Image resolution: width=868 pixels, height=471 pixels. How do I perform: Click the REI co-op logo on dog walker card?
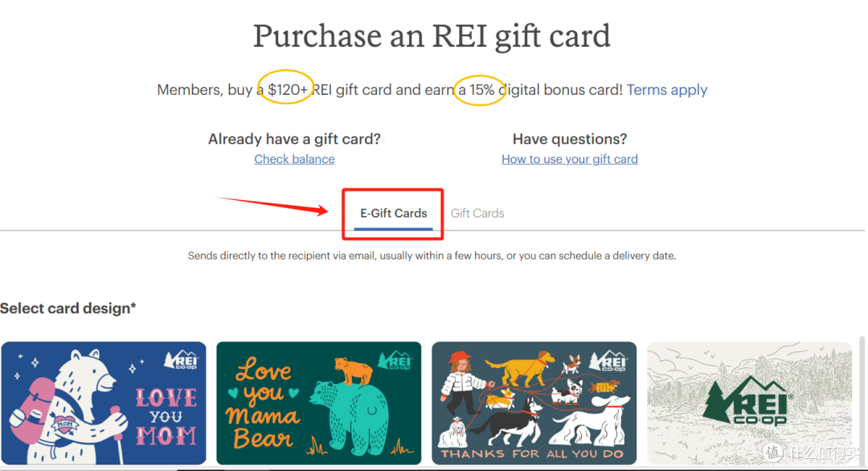[608, 361]
